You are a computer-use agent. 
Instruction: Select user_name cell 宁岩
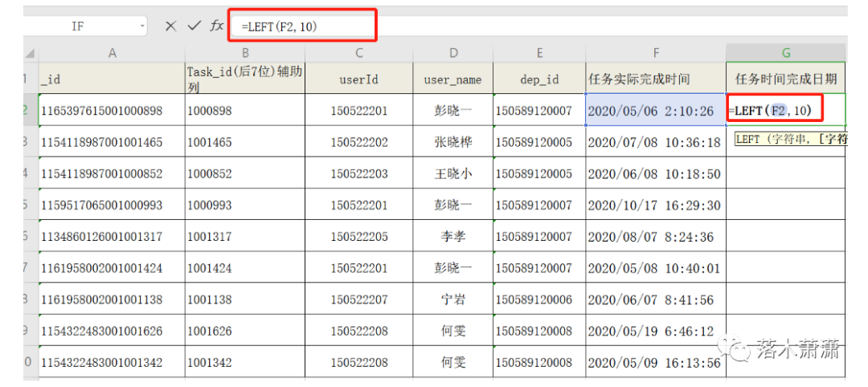pyautogui.click(x=452, y=299)
